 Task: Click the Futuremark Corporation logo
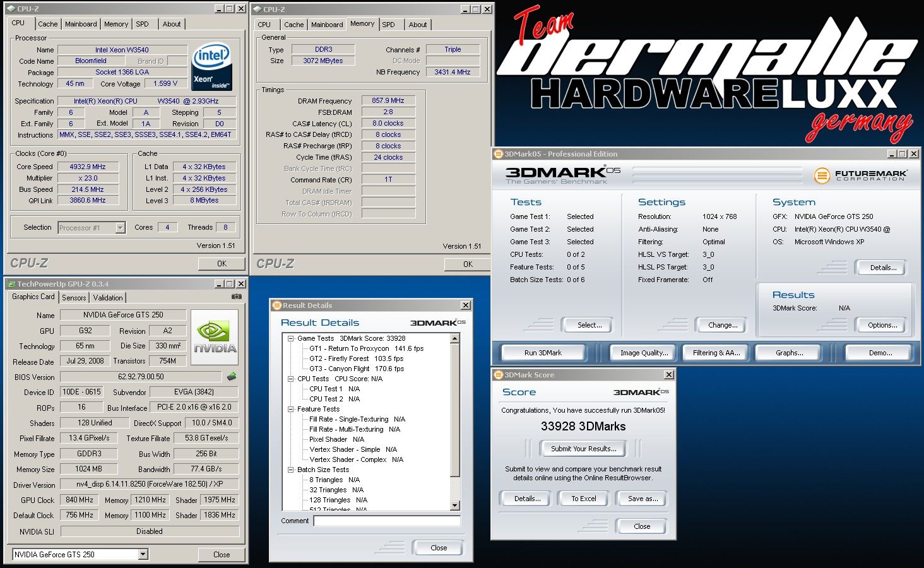coord(862,175)
